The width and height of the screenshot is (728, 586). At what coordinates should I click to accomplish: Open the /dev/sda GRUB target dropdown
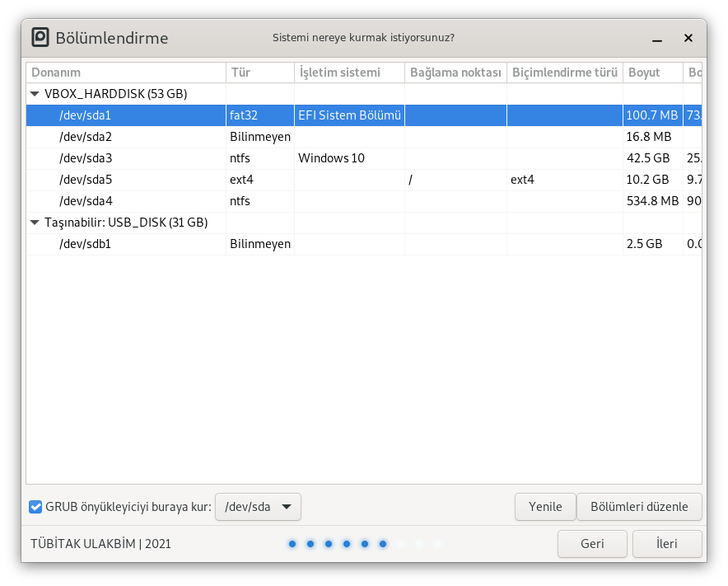258,507
